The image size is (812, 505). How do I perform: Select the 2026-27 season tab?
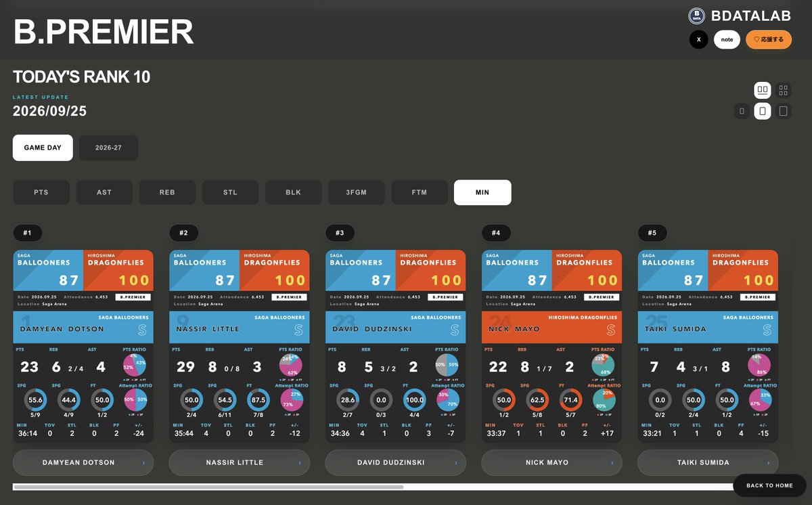pyautogui.click(x=108, y=148)
